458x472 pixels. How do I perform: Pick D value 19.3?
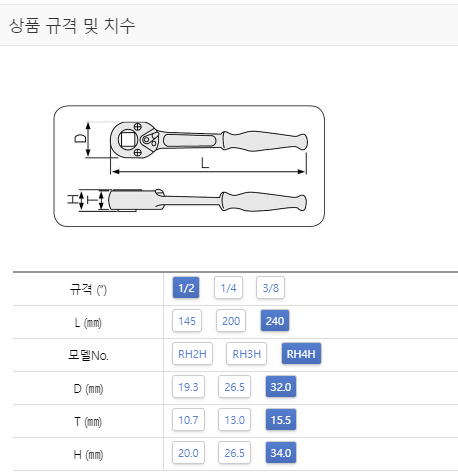coord(188,387)
